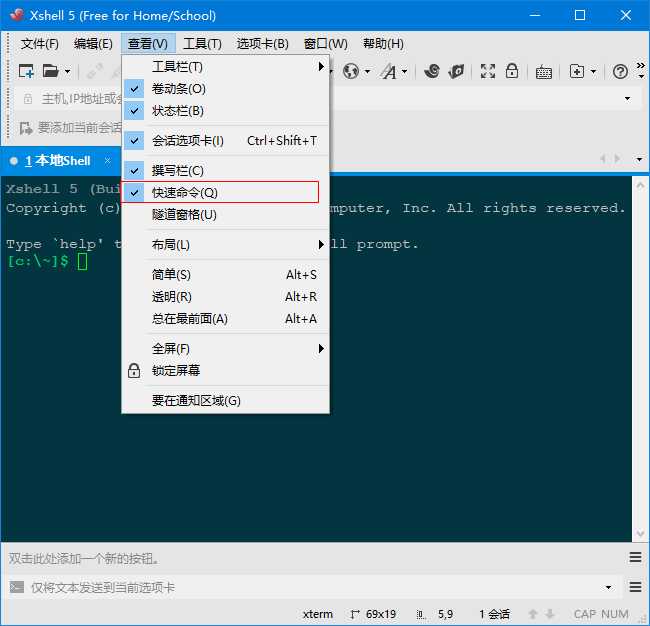Image resolution: width=650 pixels, height=626 pixels.
Task: Select 简单(S) menu item
Action: tap(226, 274)
